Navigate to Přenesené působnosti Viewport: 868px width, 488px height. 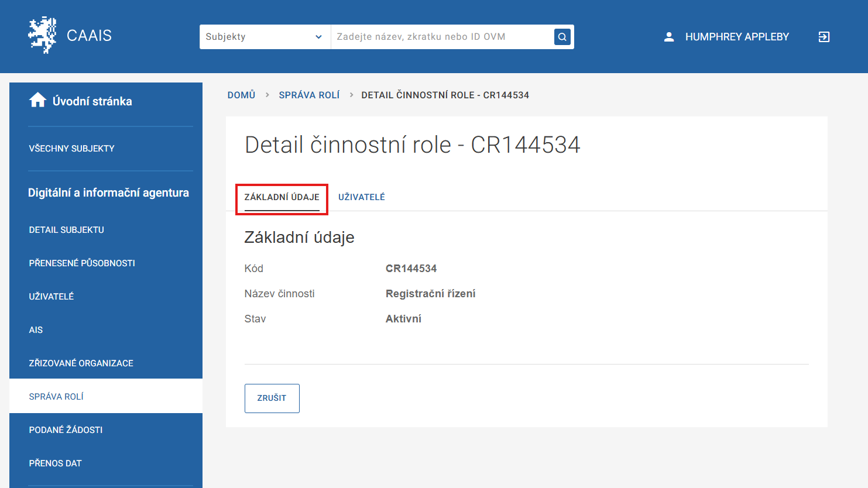click(82, 263)
